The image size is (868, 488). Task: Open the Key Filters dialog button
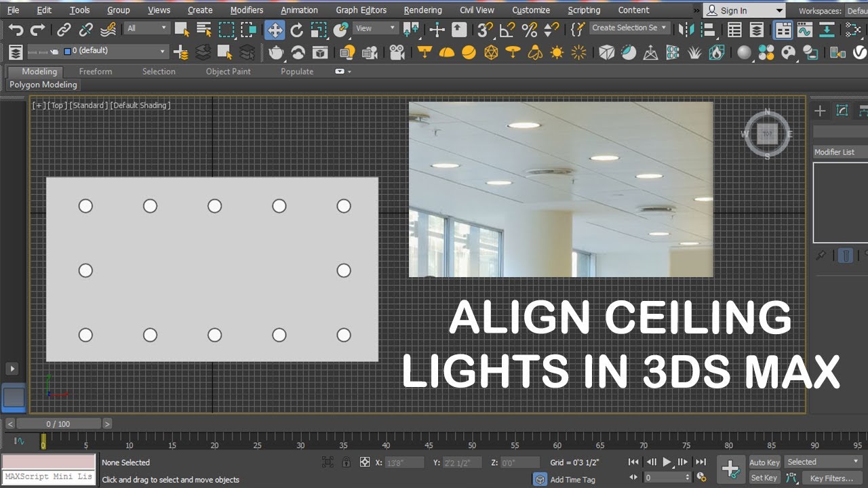click(x=831, y=478)
